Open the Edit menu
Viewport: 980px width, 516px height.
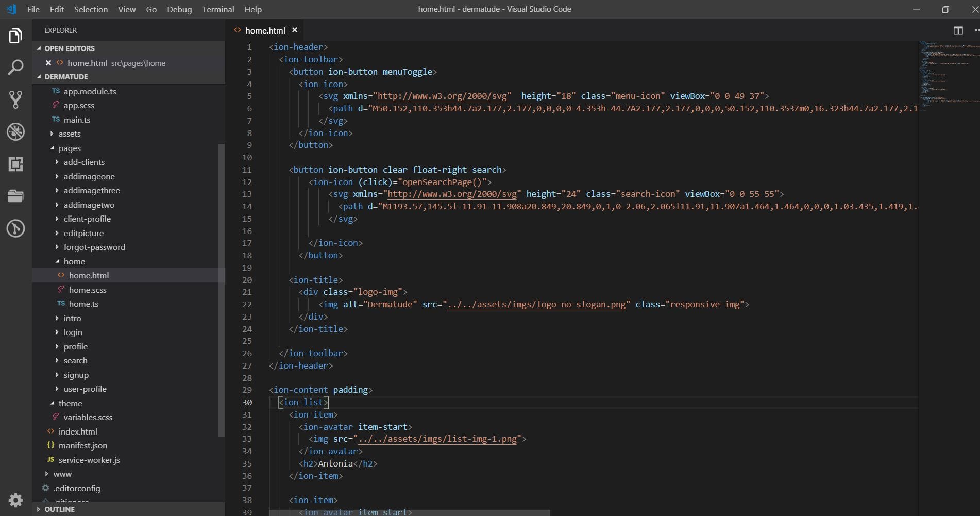tap(57, 9)
